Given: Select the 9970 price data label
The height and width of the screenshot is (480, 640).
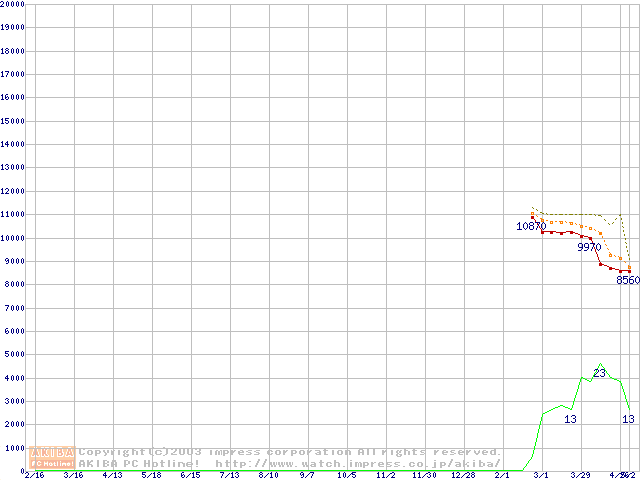Looking at the screenshot, I should [589, 247].
